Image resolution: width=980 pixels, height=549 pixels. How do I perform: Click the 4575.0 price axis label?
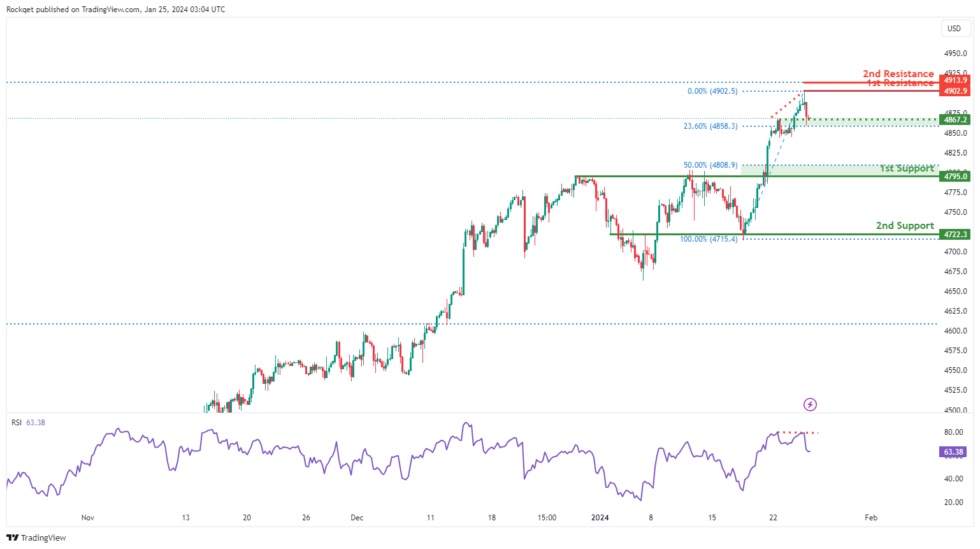tap(956, 351)
